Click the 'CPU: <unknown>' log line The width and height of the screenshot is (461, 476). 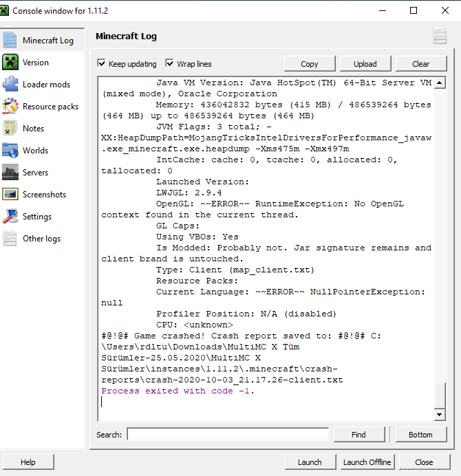(194, 325)
